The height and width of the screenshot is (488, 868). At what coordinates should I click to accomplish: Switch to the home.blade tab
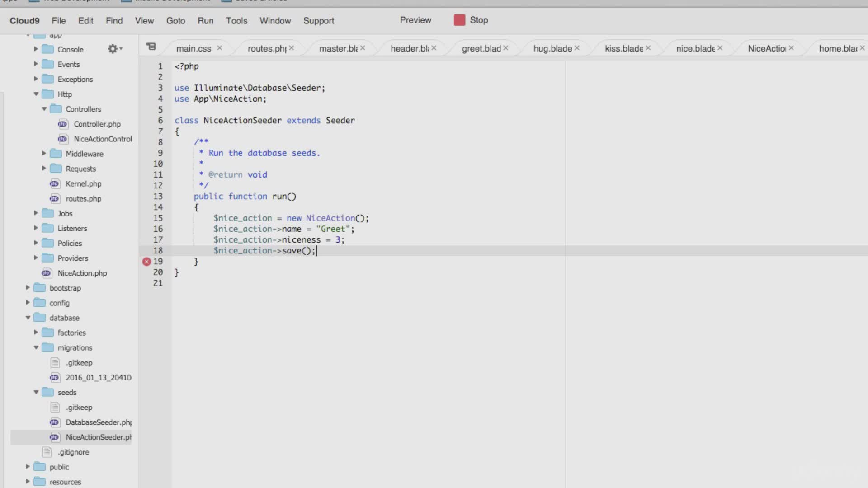tap(838, 48)
